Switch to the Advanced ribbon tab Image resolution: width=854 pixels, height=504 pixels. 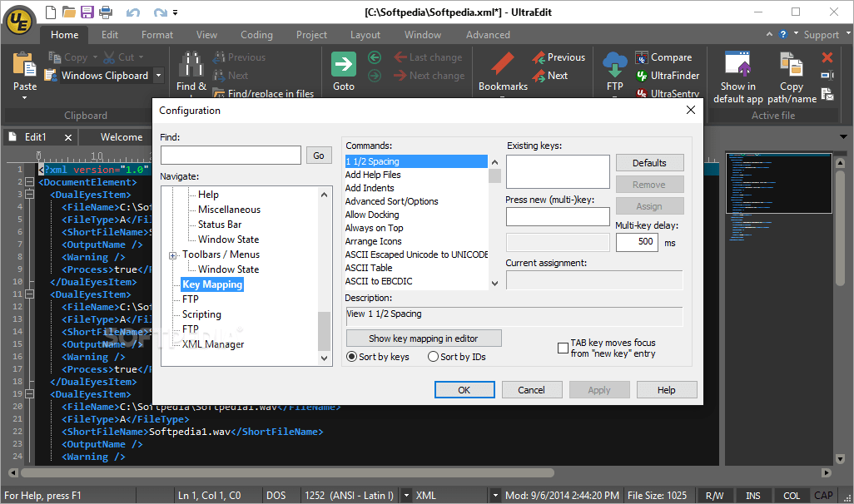click(488, 34)
